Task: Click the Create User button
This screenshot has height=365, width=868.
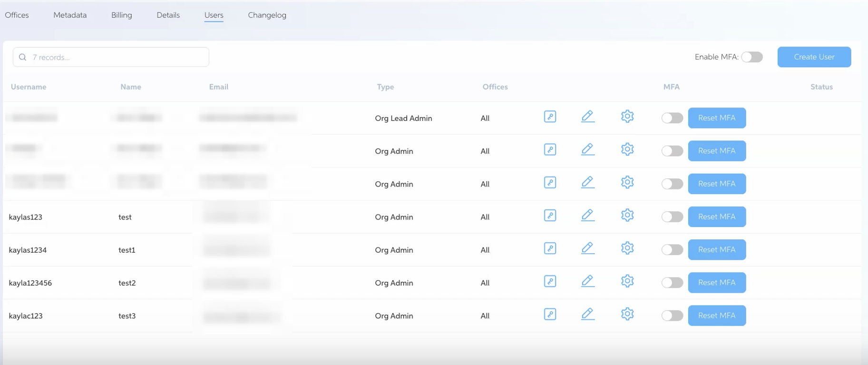Action: coord(814,57)
